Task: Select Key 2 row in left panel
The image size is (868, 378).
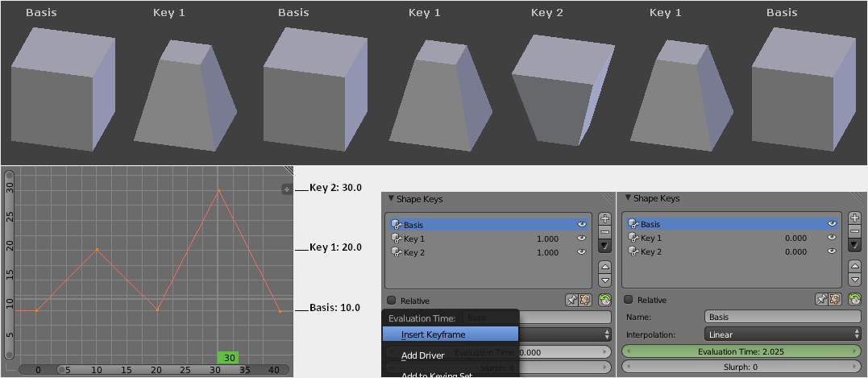Action: pos(489,251)
